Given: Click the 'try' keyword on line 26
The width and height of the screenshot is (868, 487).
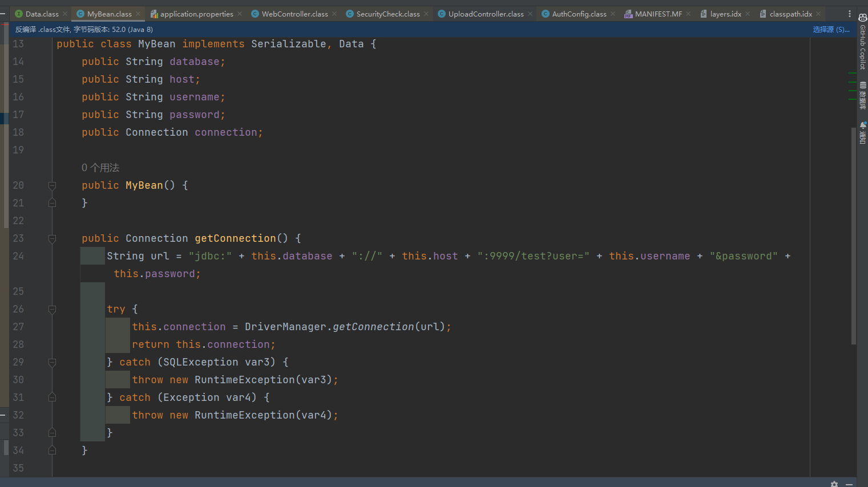Looking at the screenshot, I should [x=116, y=309].
